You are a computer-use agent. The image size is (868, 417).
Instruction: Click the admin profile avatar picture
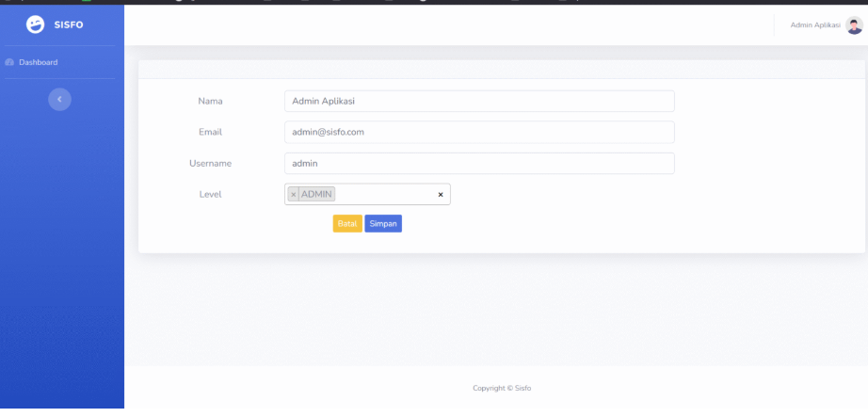[x=854, y=25]
